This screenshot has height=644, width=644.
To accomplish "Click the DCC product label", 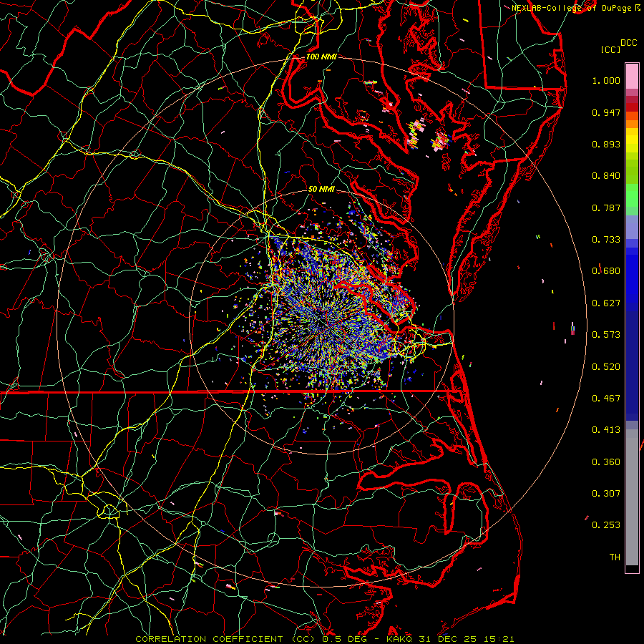I will 628,43.
